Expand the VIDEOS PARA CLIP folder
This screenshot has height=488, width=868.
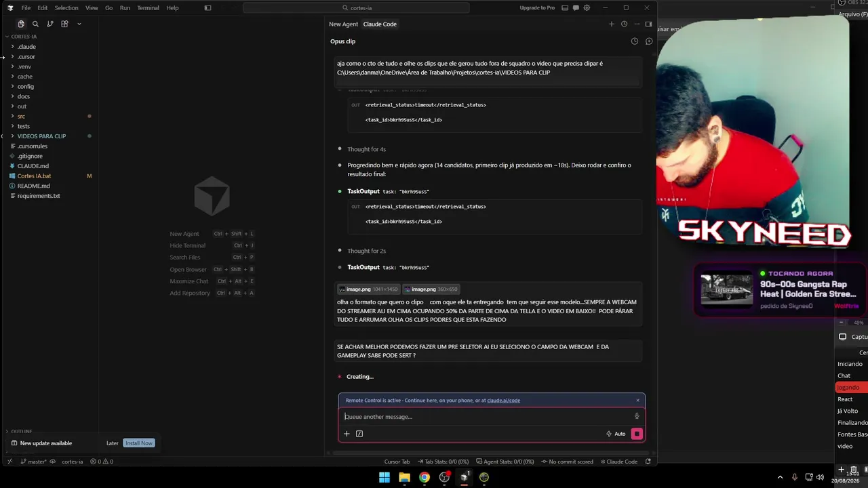[x=41, y=136]
